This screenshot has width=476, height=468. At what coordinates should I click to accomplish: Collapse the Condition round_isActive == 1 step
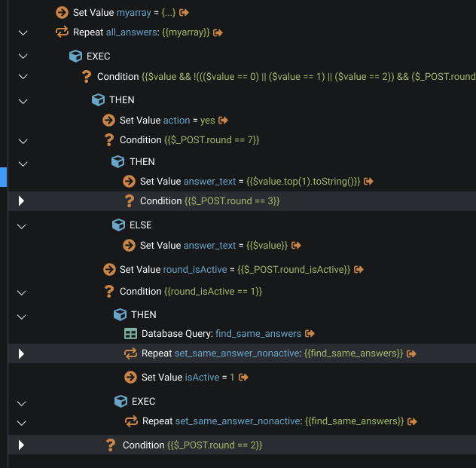pos(22,292)
